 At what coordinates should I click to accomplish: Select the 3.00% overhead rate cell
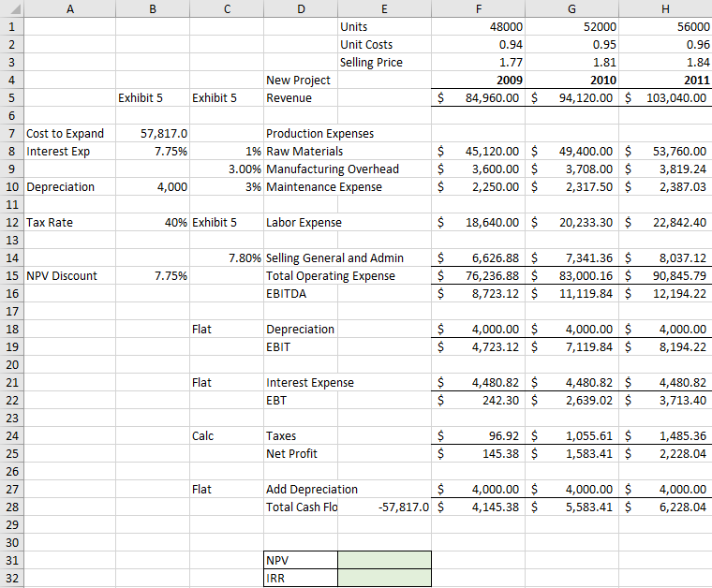pyautogui.click(x=227, y=169)
